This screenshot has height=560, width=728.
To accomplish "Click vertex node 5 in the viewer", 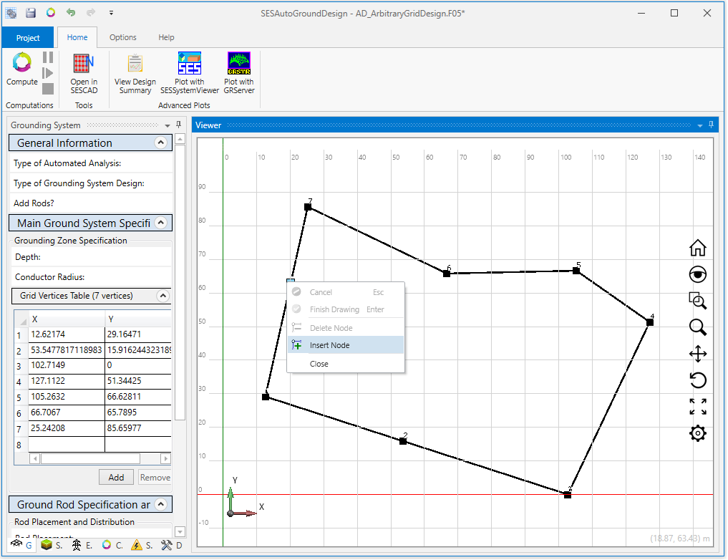I will click(x=576, y=271).
